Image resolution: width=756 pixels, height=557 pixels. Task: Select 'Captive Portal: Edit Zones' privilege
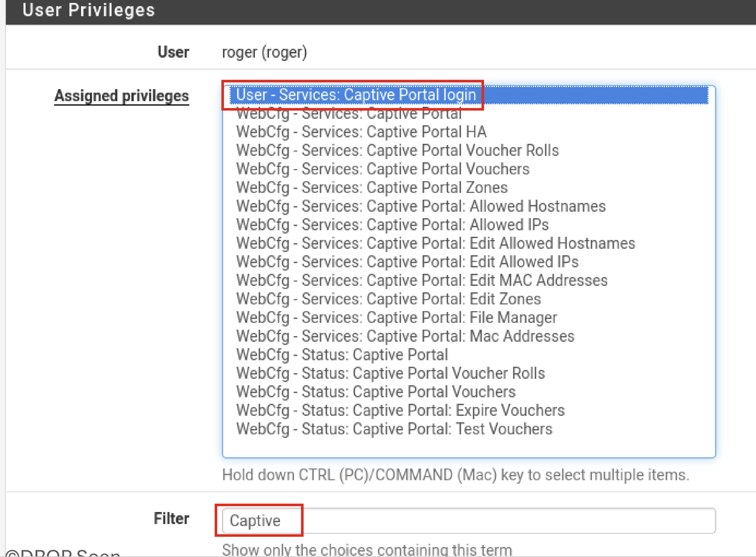click(x=388, y=299)
